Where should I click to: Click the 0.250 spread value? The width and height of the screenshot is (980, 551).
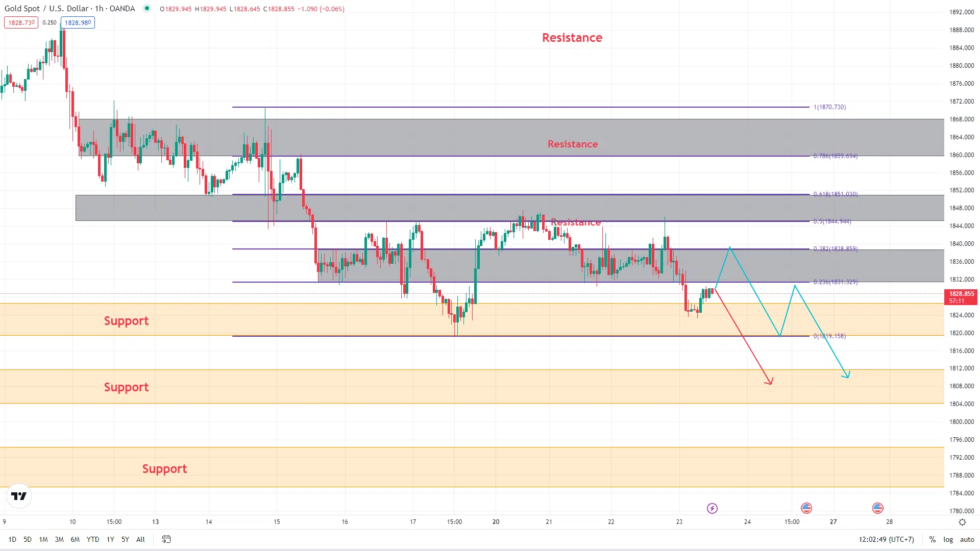coord(50,22)
